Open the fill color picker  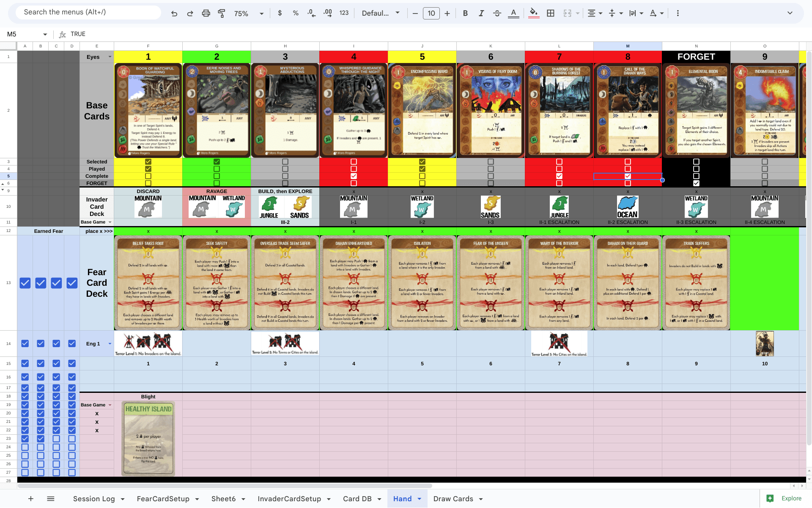pyautogui.click(x=534, y=13)
